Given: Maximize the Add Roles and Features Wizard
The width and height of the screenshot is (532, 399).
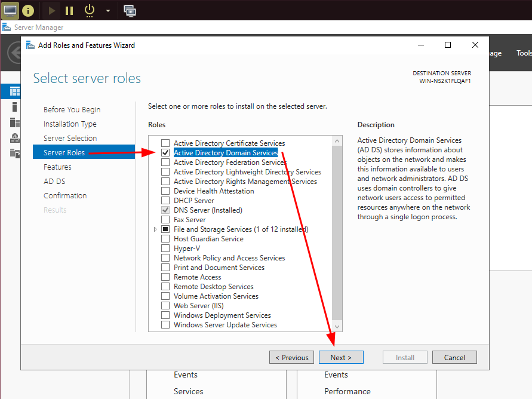Looking at the screenshot, I should point(448,45).
